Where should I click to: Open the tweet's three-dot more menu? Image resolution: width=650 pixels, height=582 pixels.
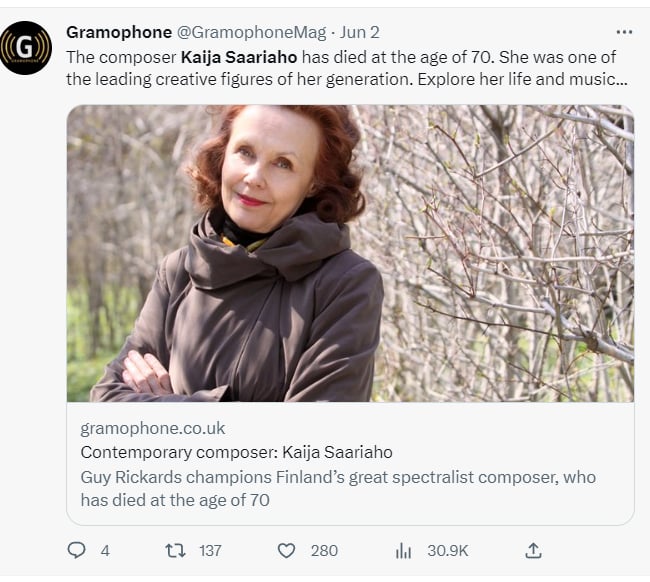point(624,32)
